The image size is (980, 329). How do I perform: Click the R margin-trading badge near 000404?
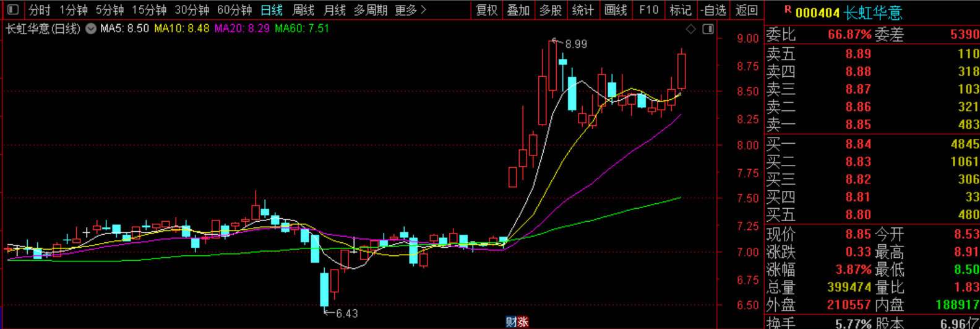[788, 9]
